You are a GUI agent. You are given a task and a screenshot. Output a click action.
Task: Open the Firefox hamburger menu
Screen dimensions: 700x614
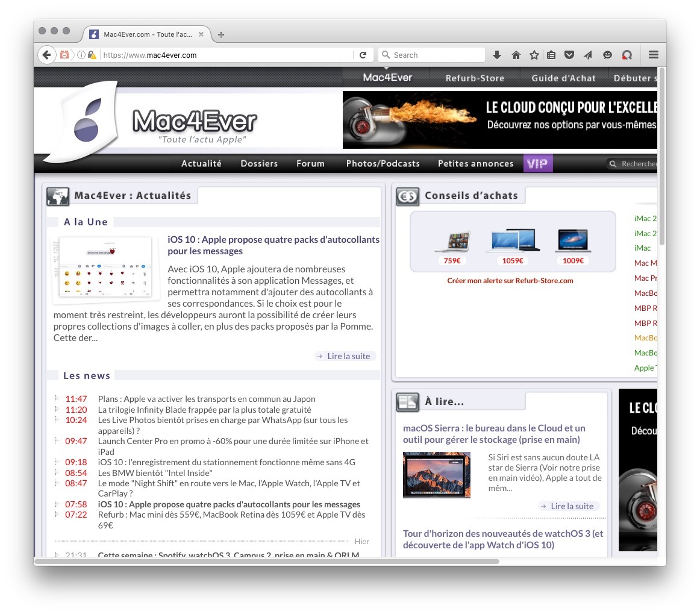click(653, 54)
